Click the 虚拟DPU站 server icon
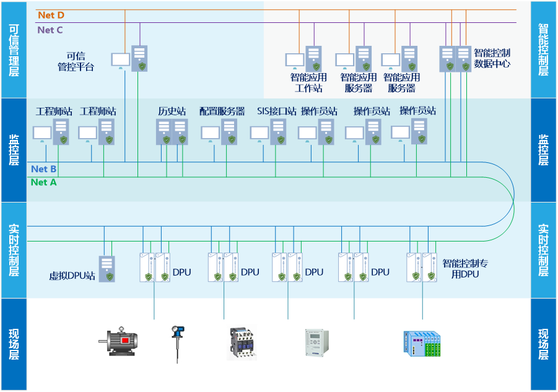The height and width of the screenshot is (392, 558). pos(107,269)
